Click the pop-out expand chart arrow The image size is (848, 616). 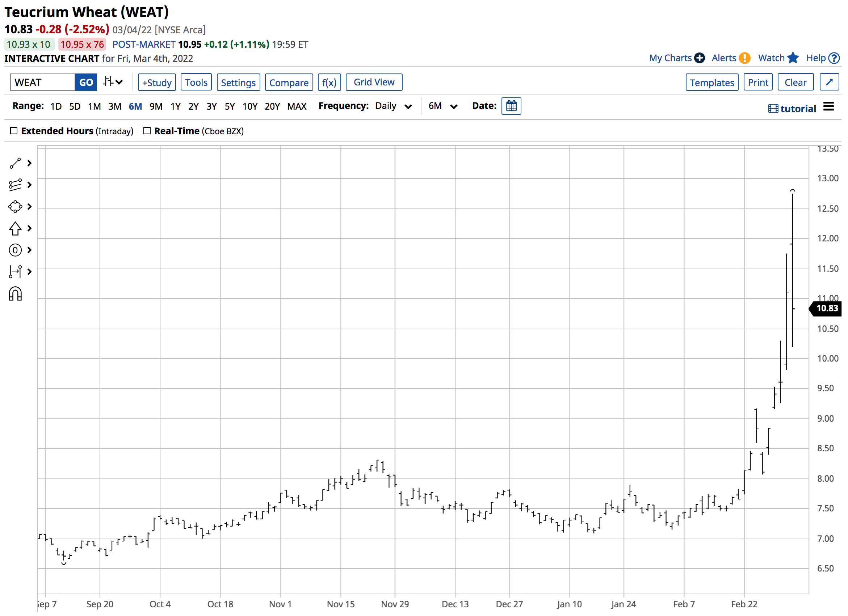pyautogui.click(x=829, y=82)
